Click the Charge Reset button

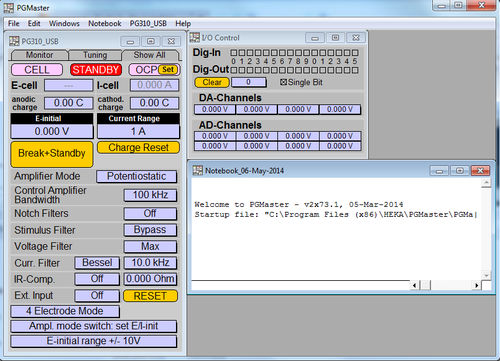(x=138, y=147)
